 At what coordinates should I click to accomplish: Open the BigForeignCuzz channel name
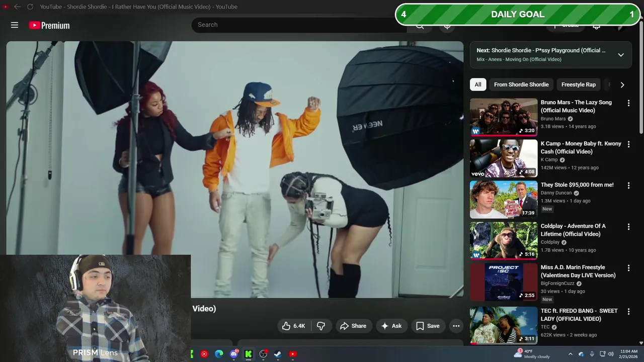[557, 284]
